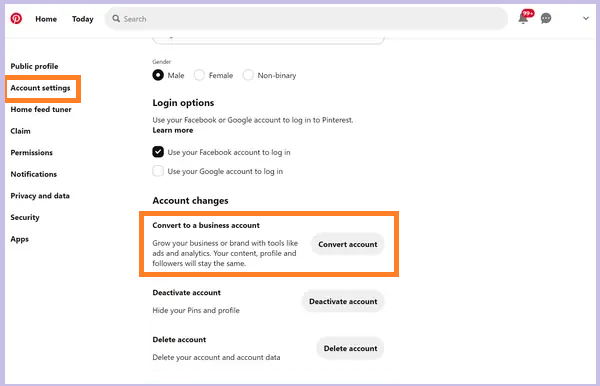Focus the Search input field
This screenshot has height=386, width=600.
coord(306,18)
